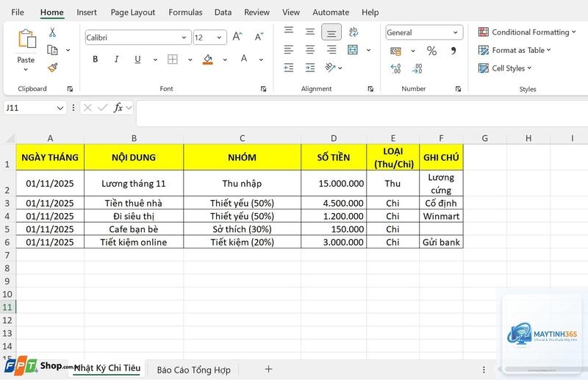Confirm formula entry with the checkmark icon
This screenshot has width=588, height=380.
pos(102,108)
